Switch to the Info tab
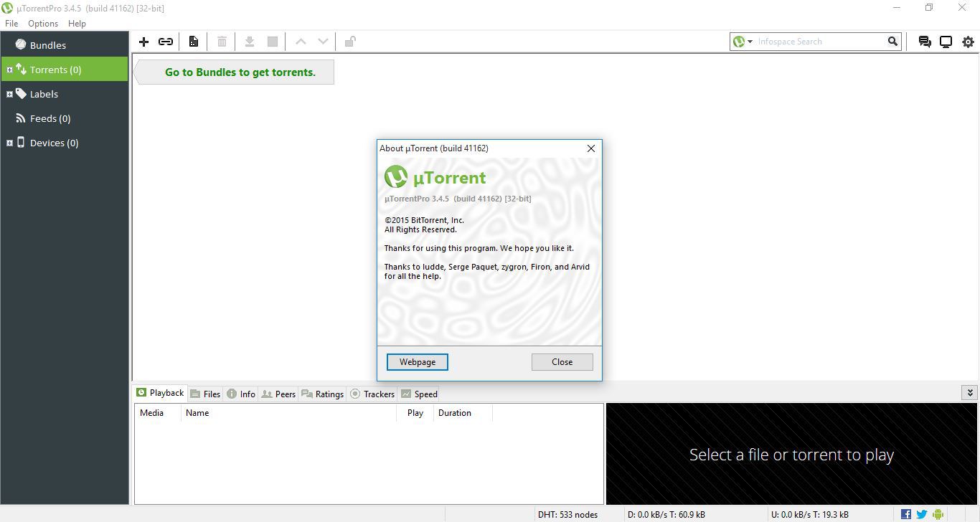The image size is (980, 522). (x=241, y=394)
